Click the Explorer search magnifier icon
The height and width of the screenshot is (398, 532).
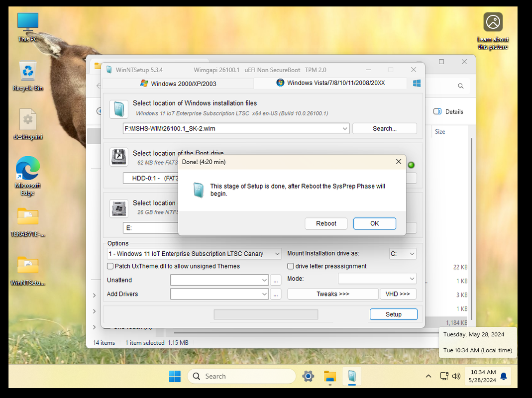coord(461,86)
